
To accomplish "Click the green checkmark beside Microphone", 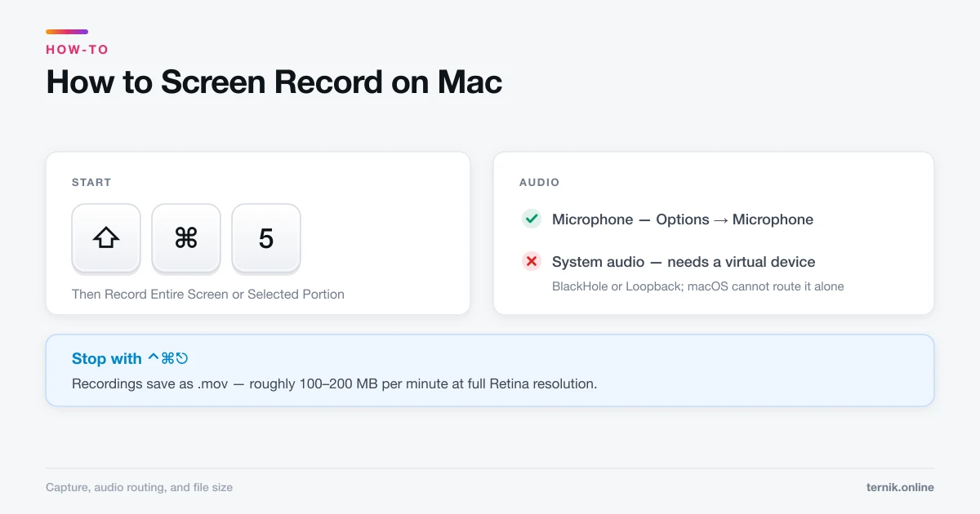I will [532, 219].
